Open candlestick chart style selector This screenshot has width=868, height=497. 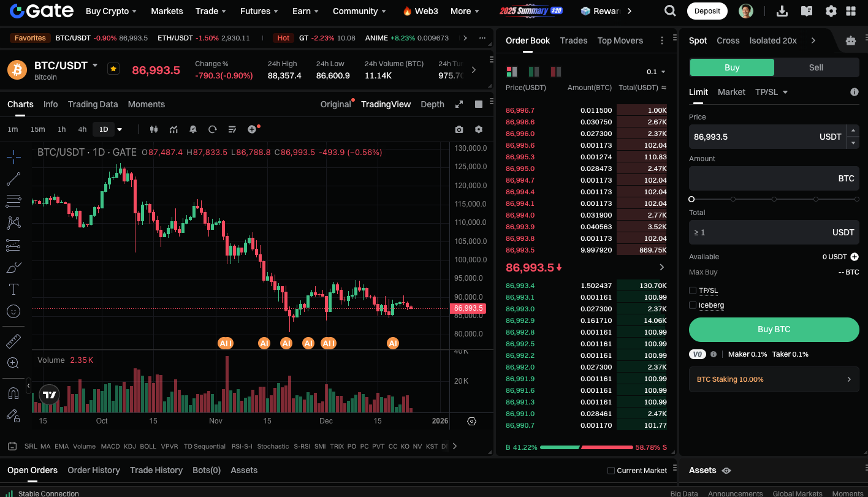[x=154, y=129]
